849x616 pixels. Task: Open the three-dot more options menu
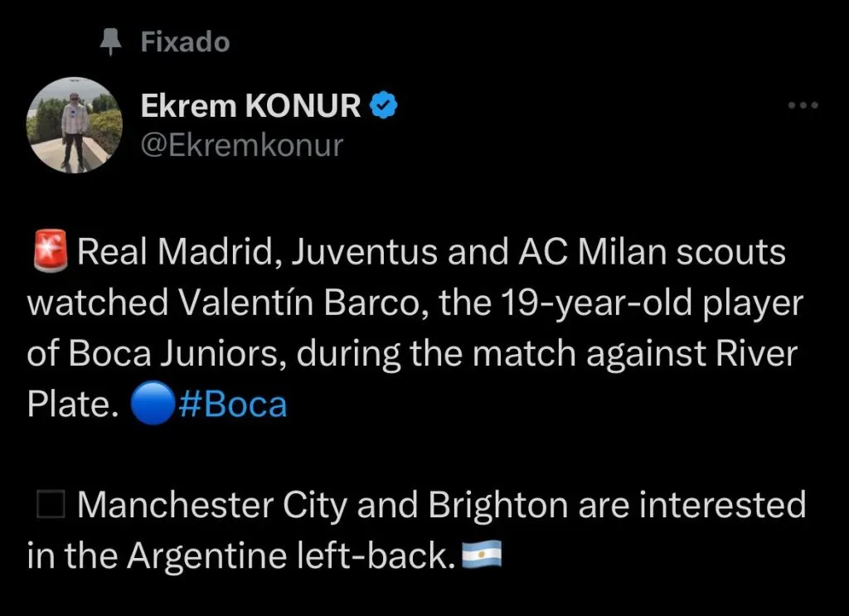pyautogui.click(x=803, y=105)
